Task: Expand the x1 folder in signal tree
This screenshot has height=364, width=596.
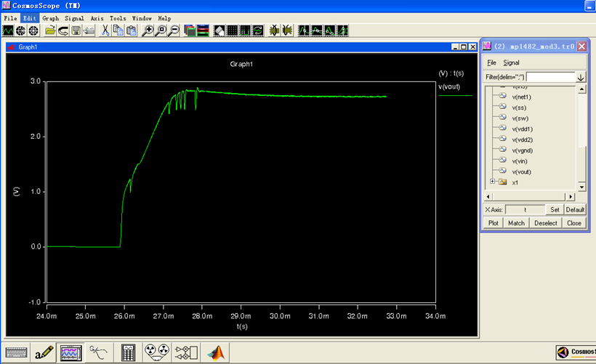Action: point(493,182)
